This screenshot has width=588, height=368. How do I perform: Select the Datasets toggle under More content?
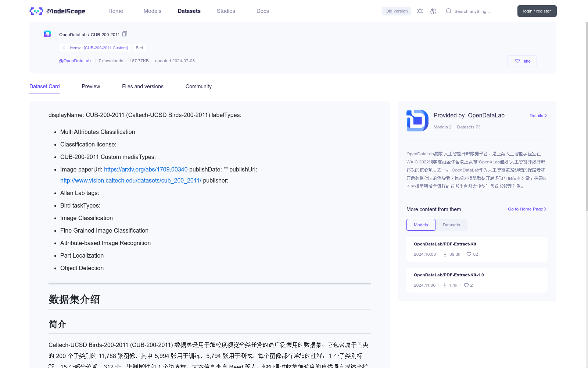(451, 225)
